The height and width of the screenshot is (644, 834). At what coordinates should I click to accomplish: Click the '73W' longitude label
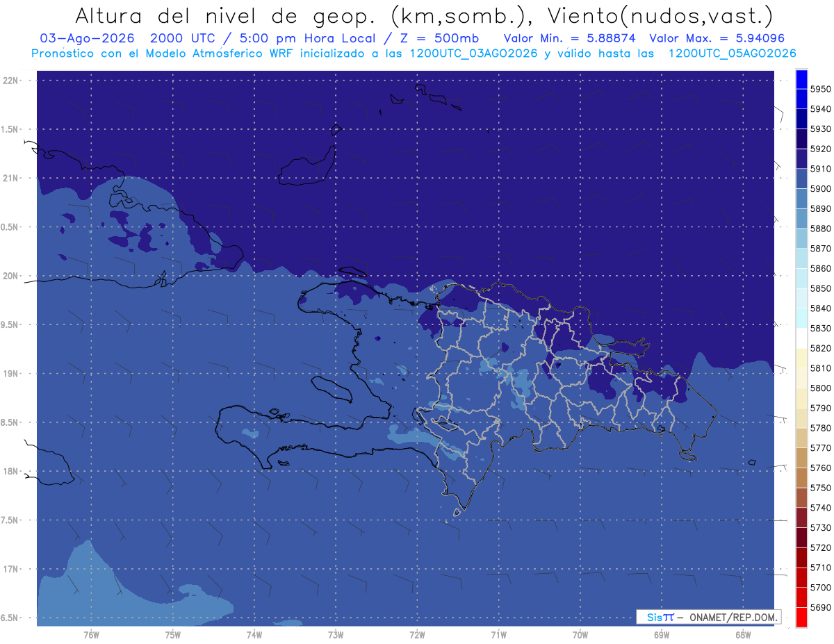click(336, 634)
